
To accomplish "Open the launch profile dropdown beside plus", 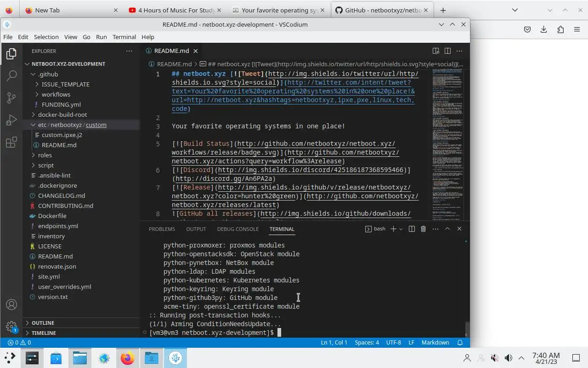I will coord(401,229).
